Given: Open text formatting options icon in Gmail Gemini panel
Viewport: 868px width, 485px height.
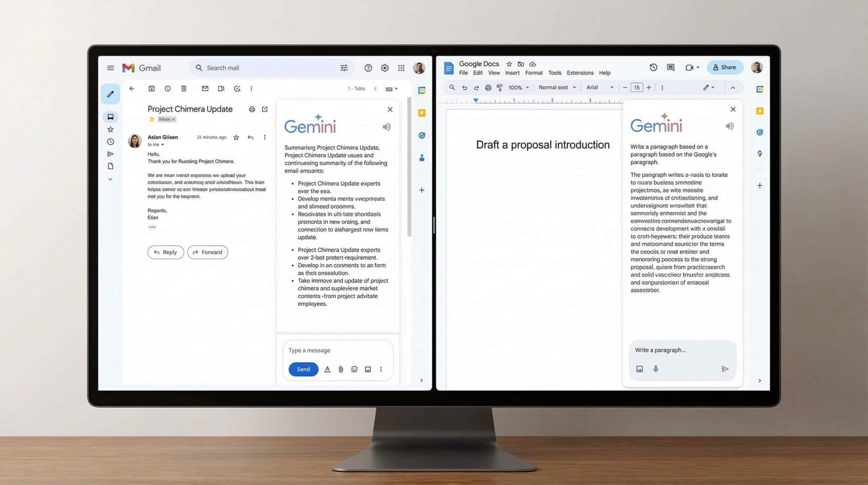Looking at the screenshot, I should click(x=327, y=369).
